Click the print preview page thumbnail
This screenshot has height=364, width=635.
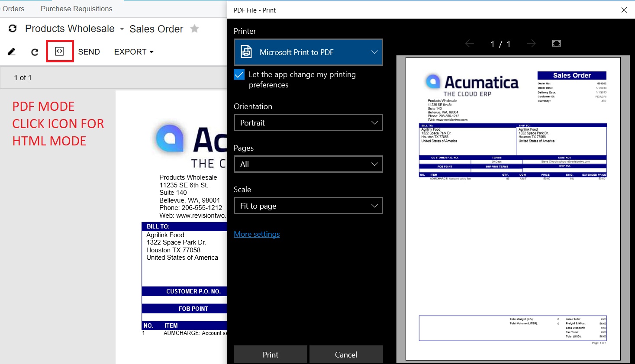(513, 209)
